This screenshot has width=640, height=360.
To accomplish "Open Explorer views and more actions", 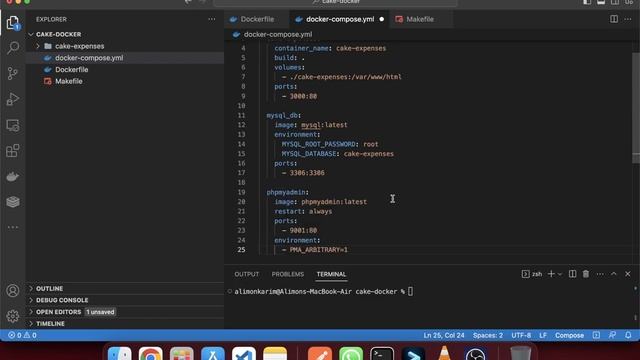I will (x=211, y=19).
